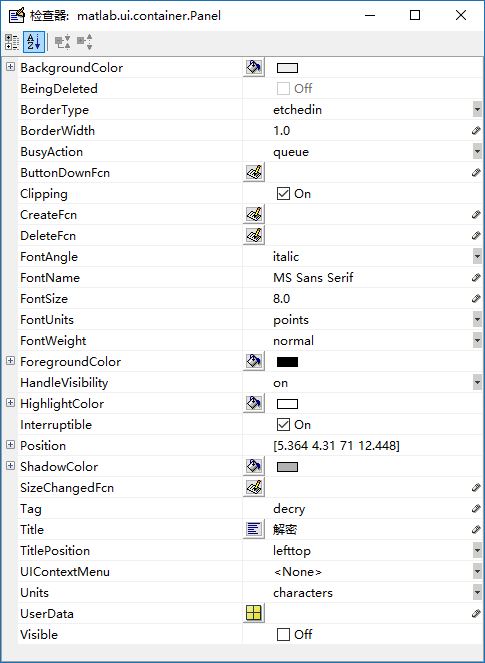Click the HighlightColor white swatch
The width and height of the screenshot is (485, 663).
(x=287, y=404)
